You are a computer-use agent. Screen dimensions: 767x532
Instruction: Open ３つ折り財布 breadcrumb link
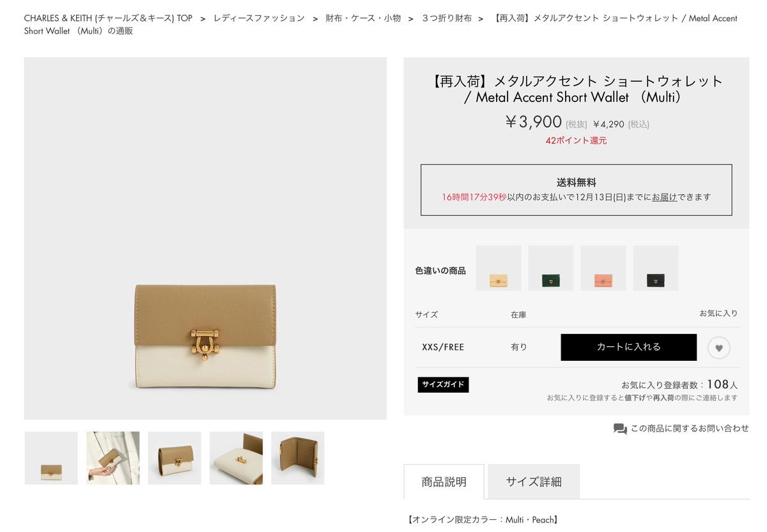pyautogui.click(x=447, y=18)
